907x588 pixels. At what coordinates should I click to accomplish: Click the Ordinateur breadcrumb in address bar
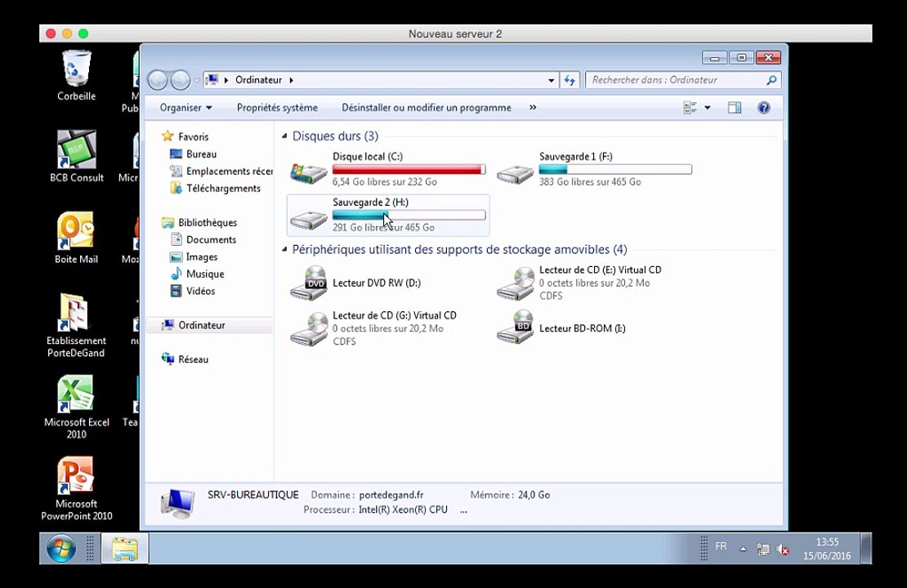pos(258,80)
